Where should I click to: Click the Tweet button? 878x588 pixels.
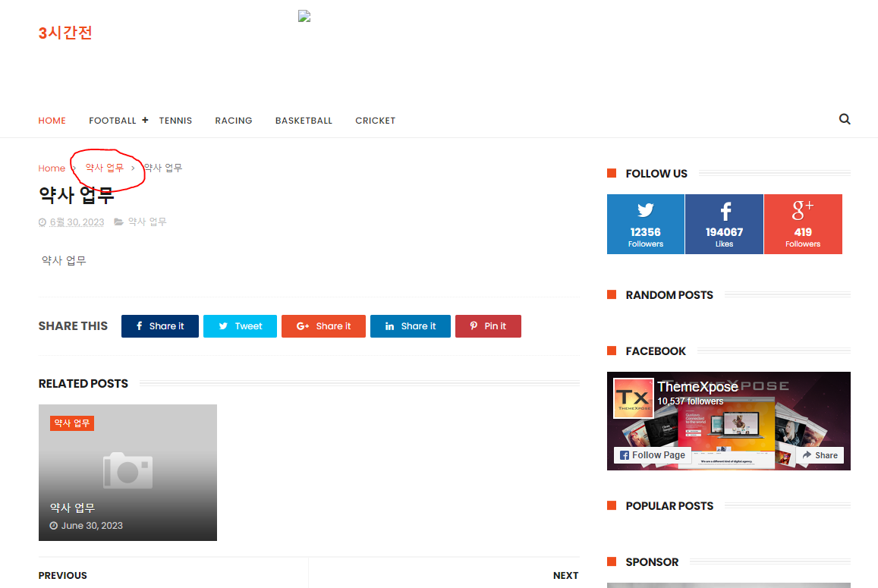(240, 326)
